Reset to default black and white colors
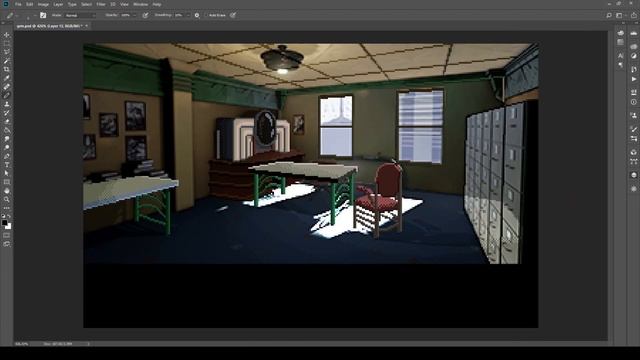640x360 pixels. (3, 216)
